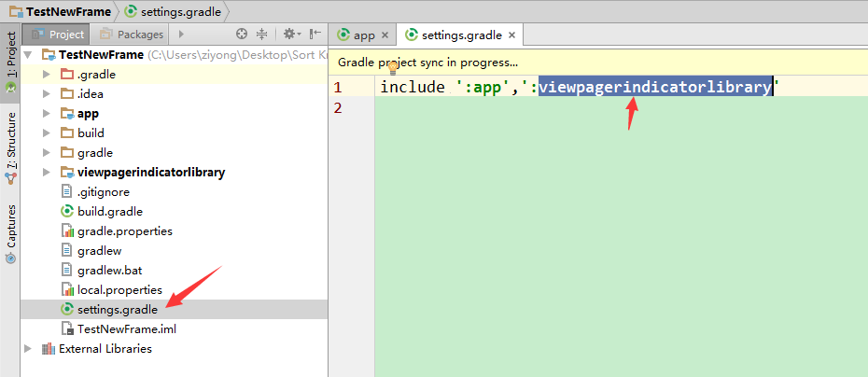Click the scroll-from-source target icon

click(x=242, y=35)
